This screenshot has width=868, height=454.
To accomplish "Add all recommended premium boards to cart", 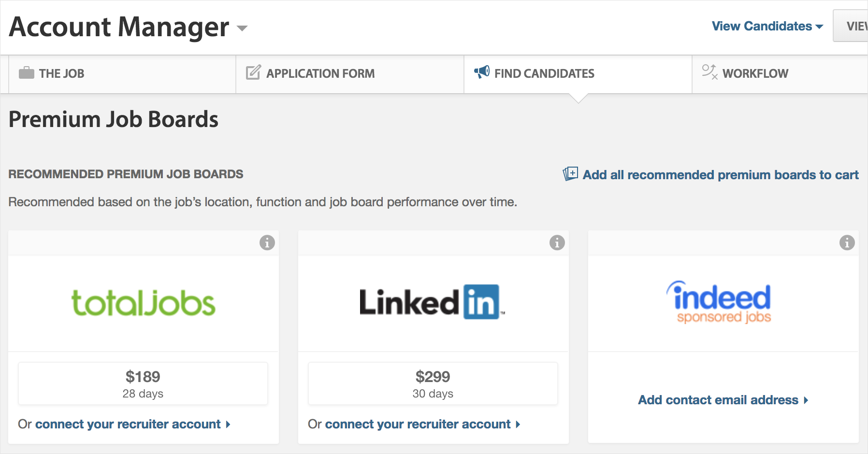I will [721, 175].
